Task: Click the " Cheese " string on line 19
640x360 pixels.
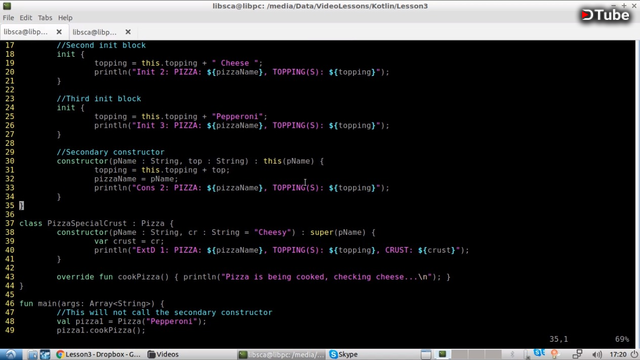Action: [x=235, y=63]
